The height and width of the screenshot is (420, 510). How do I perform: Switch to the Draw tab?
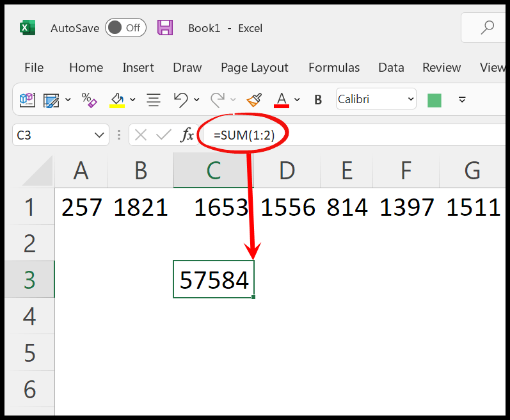pyautogui.click(x=187, y=67)
